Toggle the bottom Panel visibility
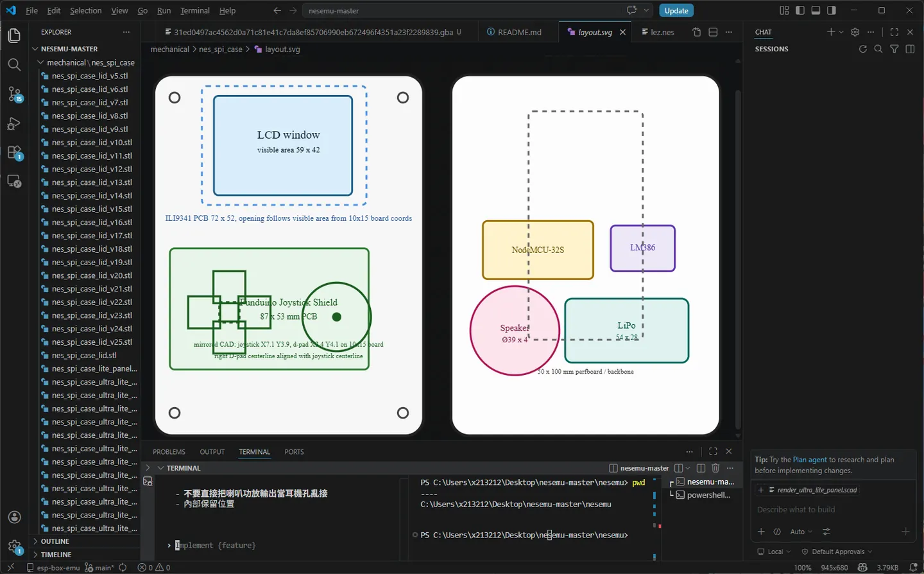 pos(816,10)
